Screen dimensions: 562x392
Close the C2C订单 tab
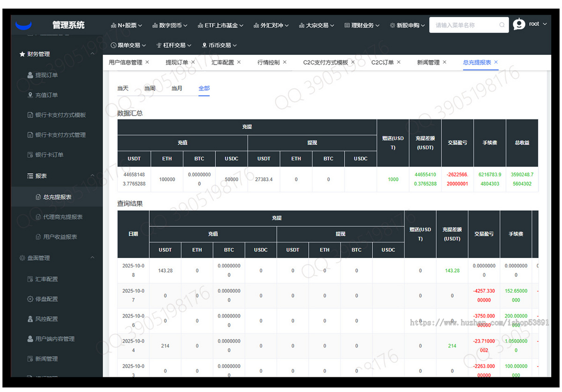[x=399, y=62]
